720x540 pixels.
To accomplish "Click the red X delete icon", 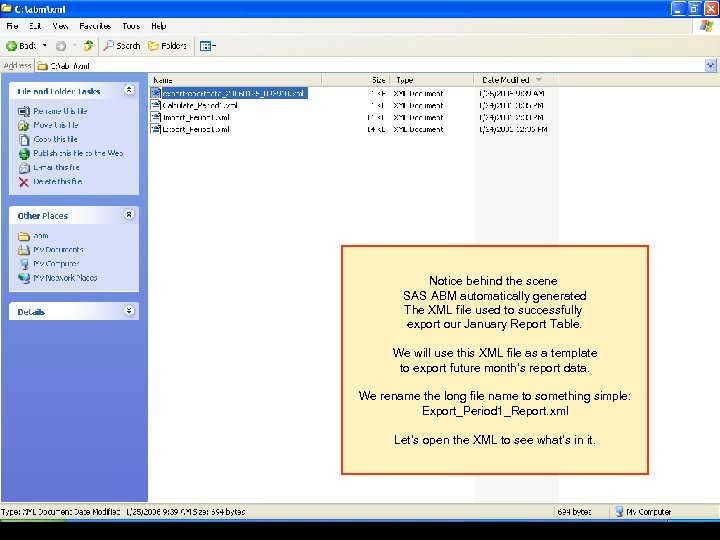I will pos(24,182).
